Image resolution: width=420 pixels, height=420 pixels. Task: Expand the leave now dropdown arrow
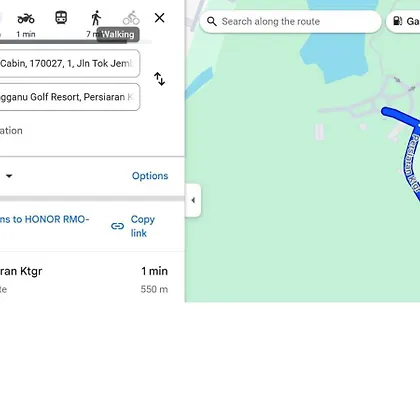point(9,176)
